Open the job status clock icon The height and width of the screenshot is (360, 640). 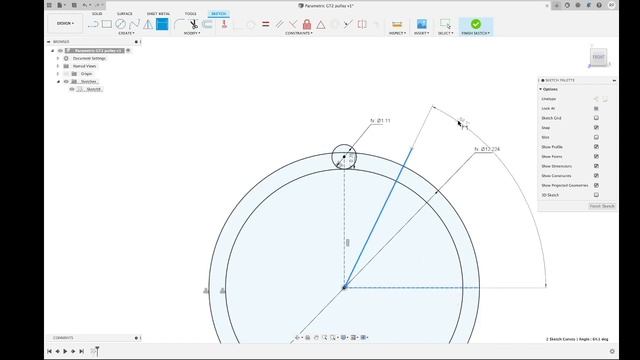578,5
